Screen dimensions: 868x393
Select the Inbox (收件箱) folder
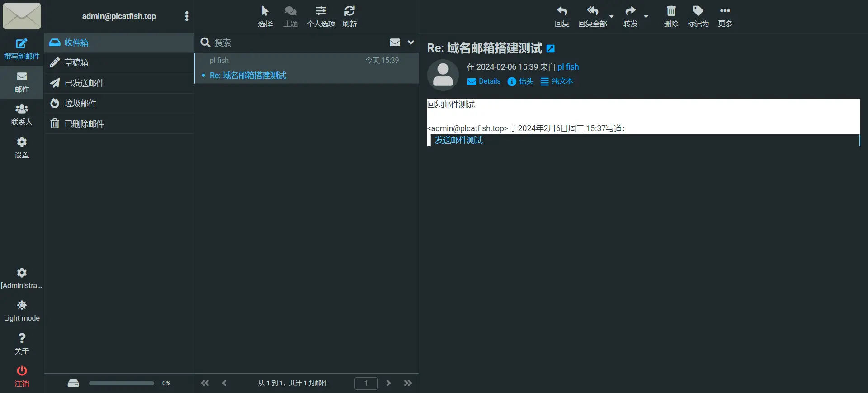pos(119,43)
